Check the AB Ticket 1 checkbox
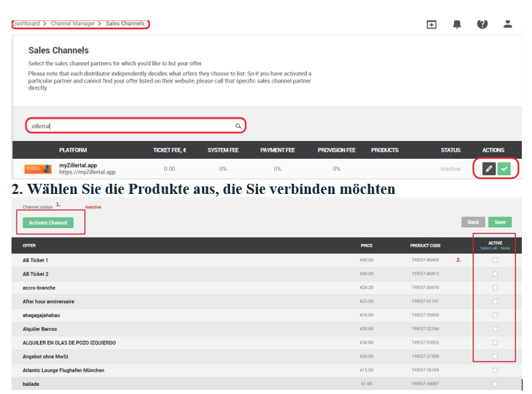Image resolution: width=532 pixels, height=394 pixels. click(x=495, y=260)
